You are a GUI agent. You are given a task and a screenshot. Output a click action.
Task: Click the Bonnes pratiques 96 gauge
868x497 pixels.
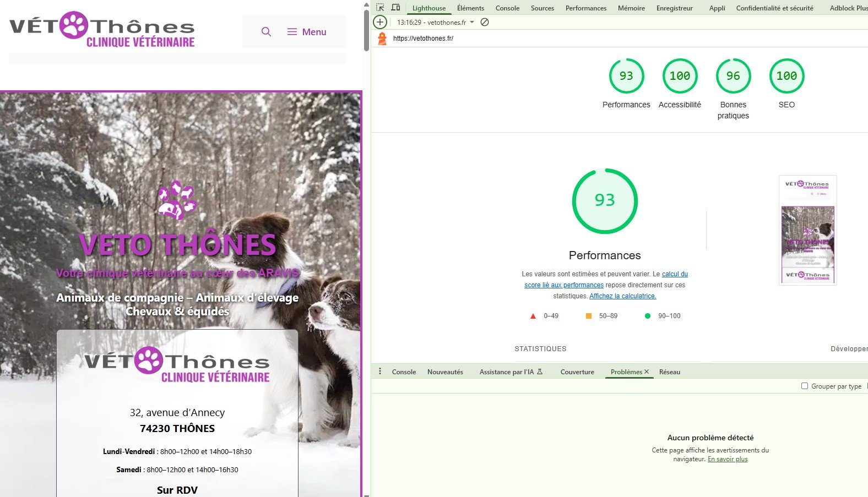pos(733,76)
